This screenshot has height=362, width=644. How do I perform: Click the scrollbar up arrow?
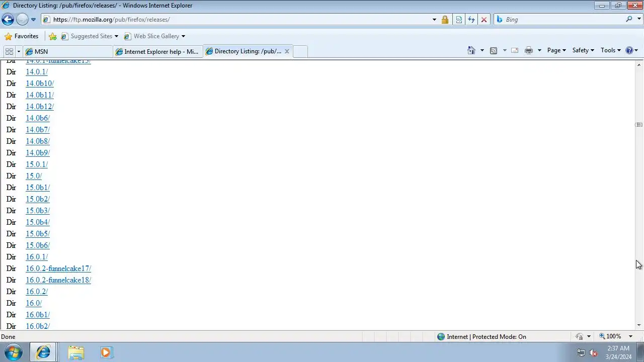click(639, 64)
